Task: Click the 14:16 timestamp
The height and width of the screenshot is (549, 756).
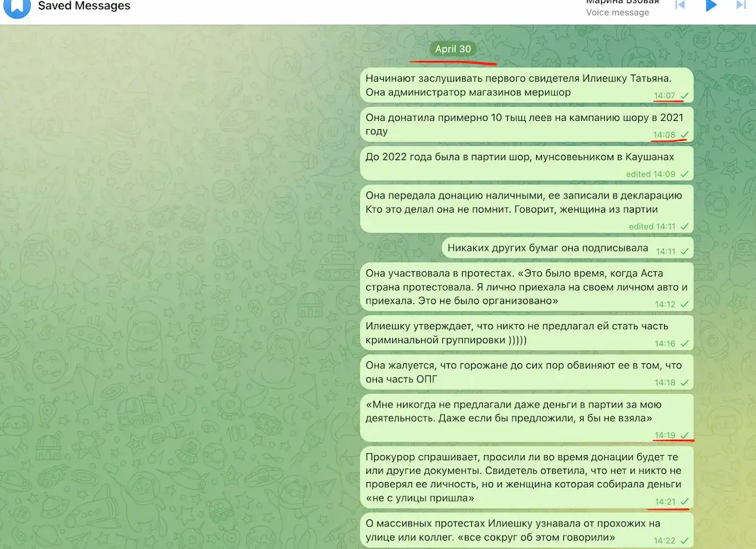Action: point(665,344)
